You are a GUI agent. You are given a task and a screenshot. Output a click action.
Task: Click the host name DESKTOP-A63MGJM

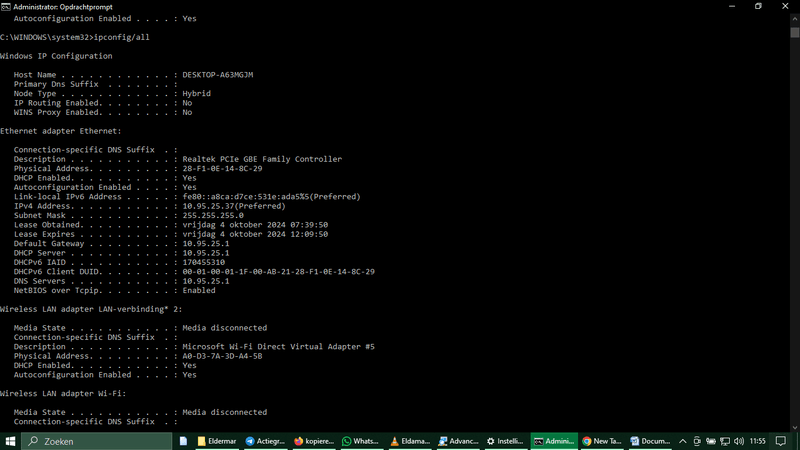point(218,74)
